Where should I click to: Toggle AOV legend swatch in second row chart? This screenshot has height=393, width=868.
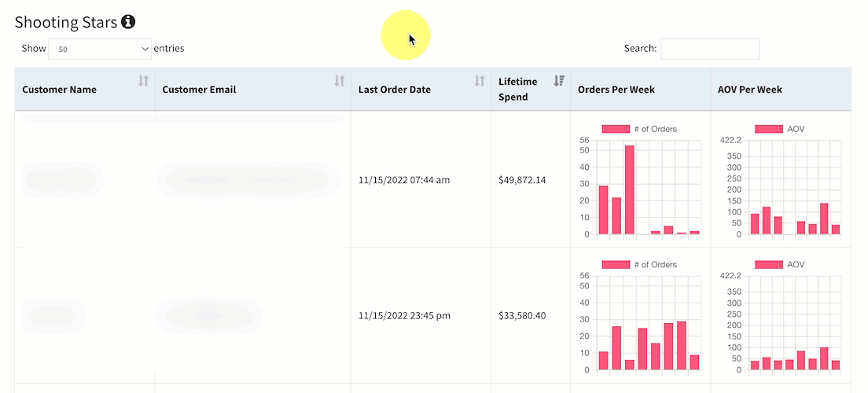[769, 265]
